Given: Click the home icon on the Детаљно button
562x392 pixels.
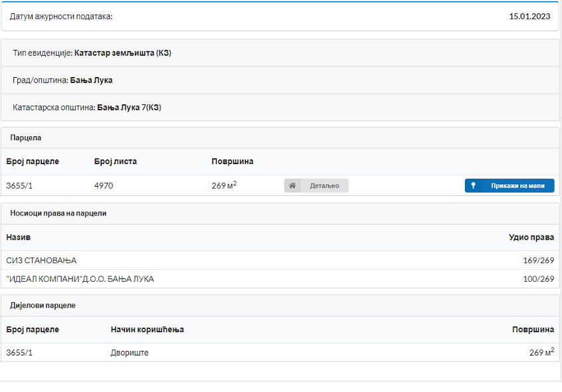Looking at the screenshot, I should point(292,186).
